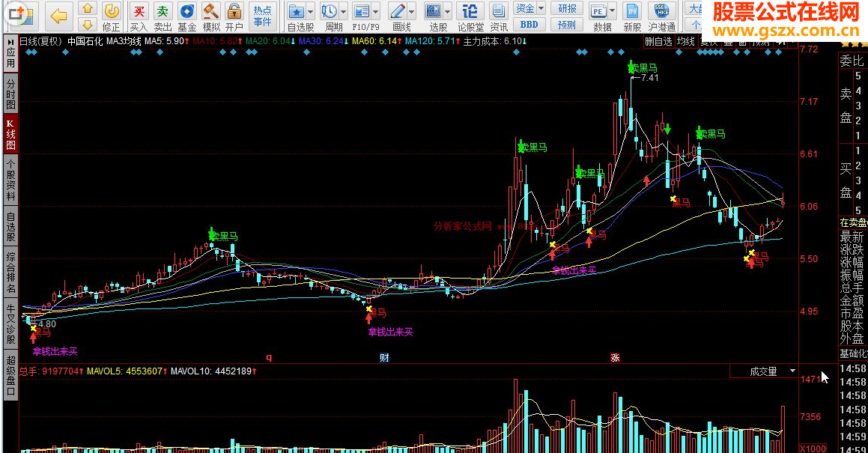
Task: Click the 财 event marker below chart
Action: (x=384, y=358)
